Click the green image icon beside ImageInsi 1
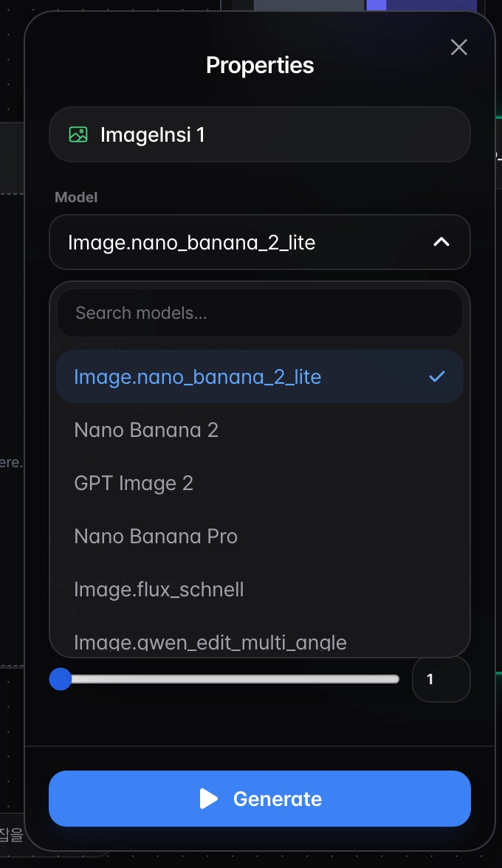502x868 pixels. [x=78, y=134]
